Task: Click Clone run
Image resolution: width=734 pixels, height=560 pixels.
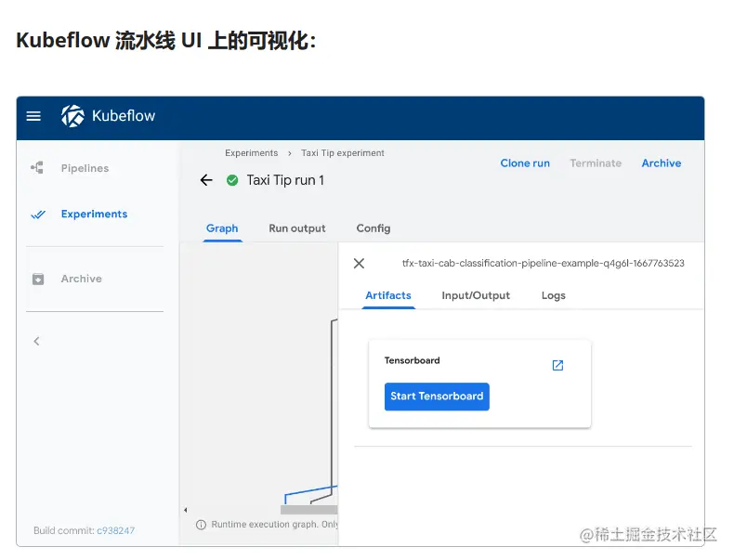Action: tap(525, 163)
